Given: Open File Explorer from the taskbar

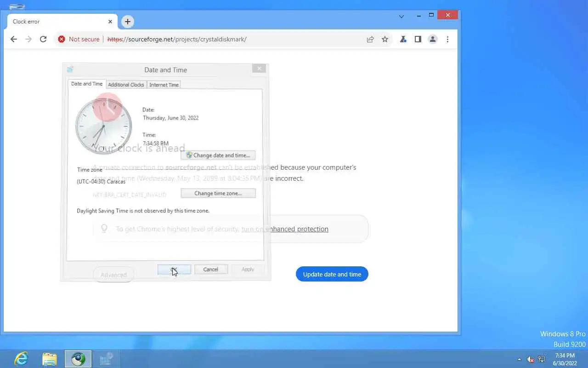Looking at the screenshot, I should [x=50, y=359].
